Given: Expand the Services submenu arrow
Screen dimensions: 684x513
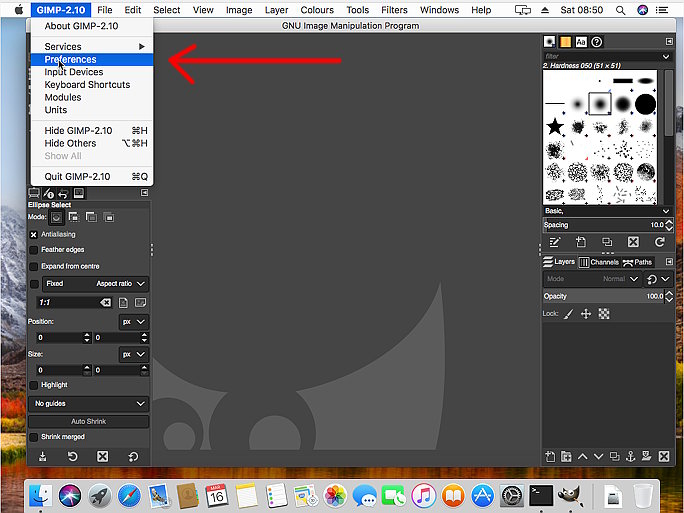Looking at the screenshot, I should (x=142, y=47).
